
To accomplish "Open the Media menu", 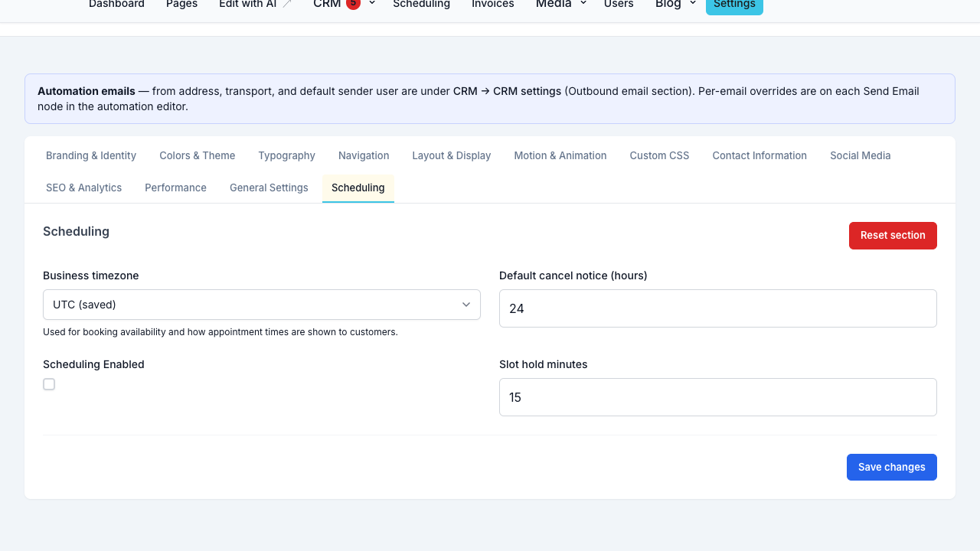I will pyautogui.click(x=554, y=4).
